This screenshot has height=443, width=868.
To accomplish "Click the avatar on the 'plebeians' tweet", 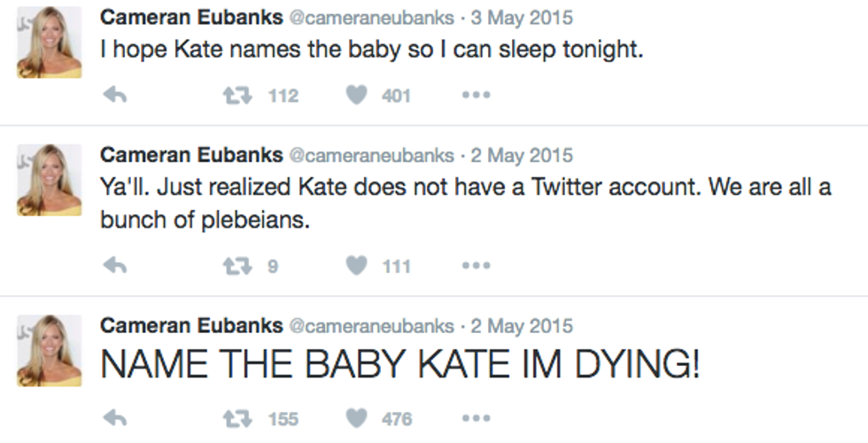I will [x=50, y=181].
